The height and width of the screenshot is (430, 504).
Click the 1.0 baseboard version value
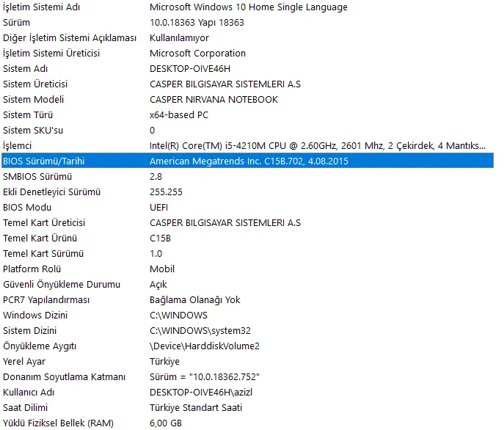[x=156, y=254]
